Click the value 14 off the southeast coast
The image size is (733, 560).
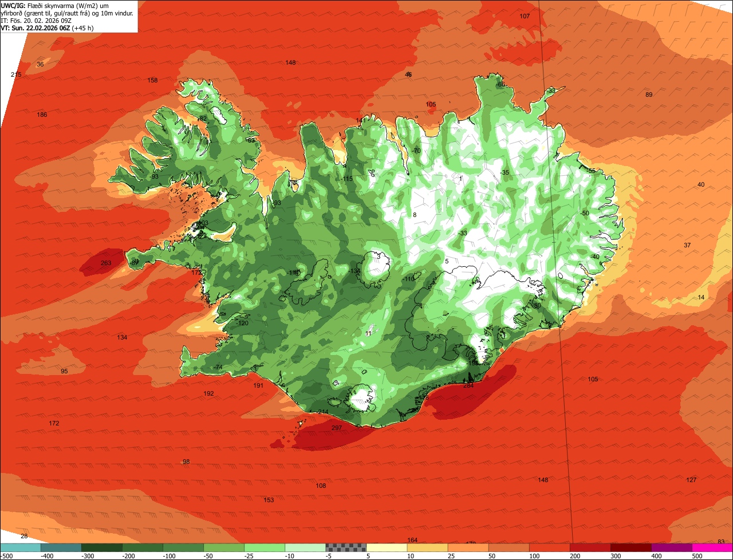point(702,297)
